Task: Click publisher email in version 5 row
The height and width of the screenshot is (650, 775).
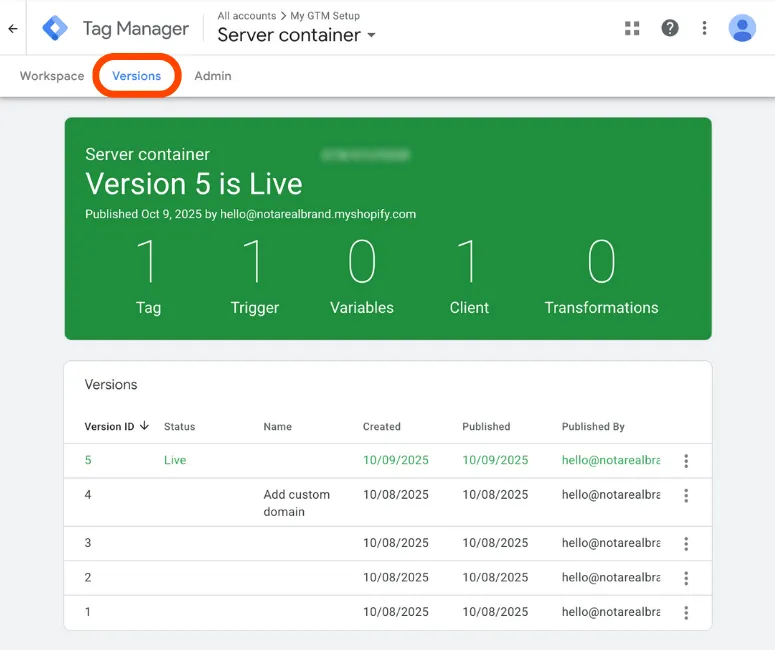Action: pyautogui.click(x=611, y=460)
